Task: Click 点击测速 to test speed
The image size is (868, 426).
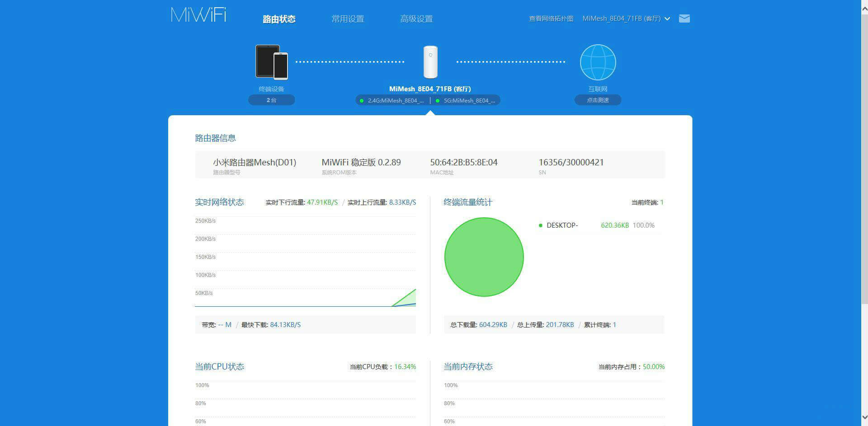Action: pos(597,100)
